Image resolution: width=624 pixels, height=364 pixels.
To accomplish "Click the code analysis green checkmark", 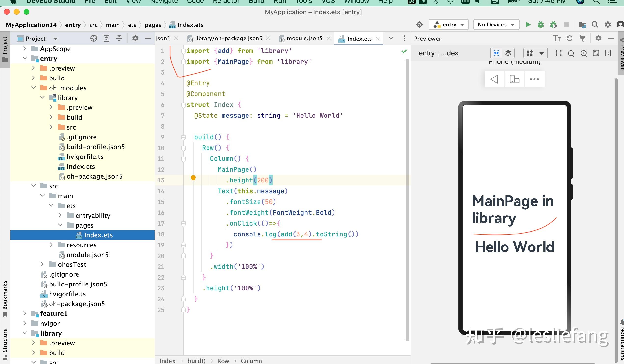I will coord(404,51).
